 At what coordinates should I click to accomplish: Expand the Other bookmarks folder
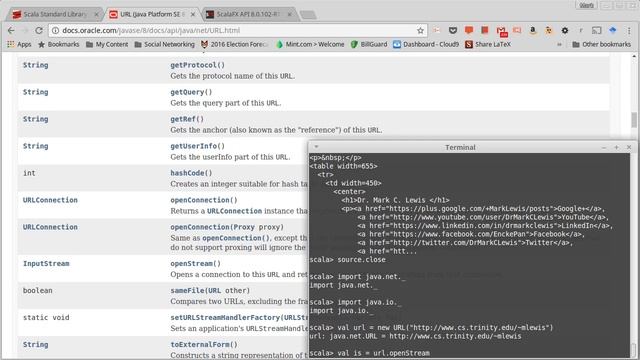tap(602, 44)
